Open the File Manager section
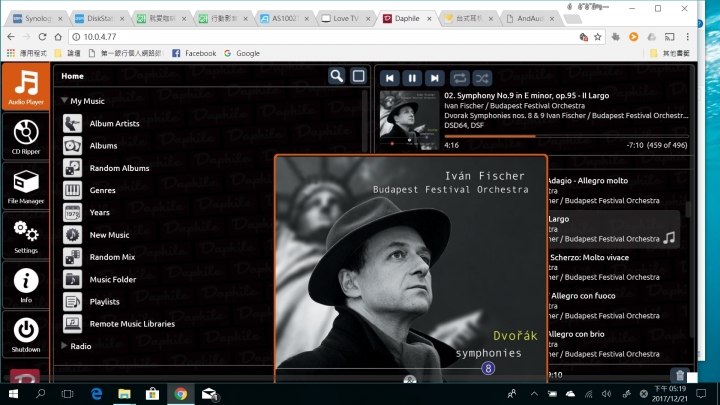 (26, 186)
